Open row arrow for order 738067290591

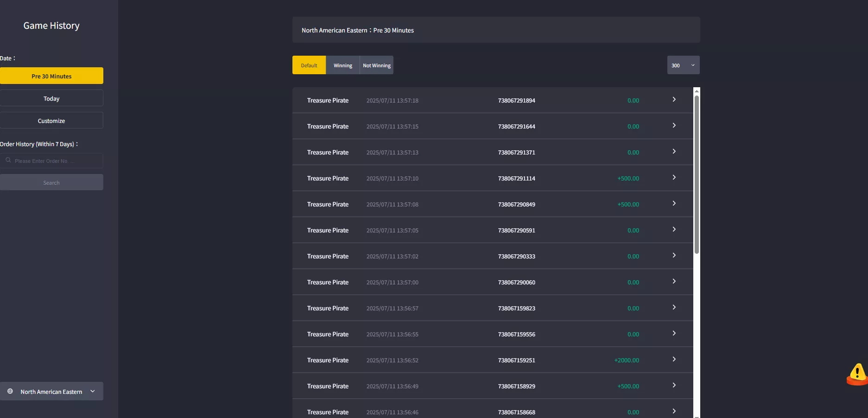point(674,230)
